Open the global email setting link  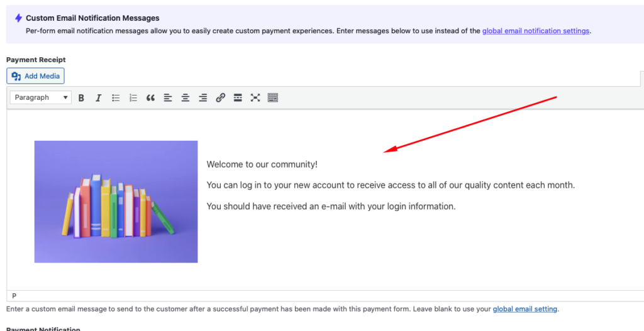pyautogui.click(x=525, y=309)
